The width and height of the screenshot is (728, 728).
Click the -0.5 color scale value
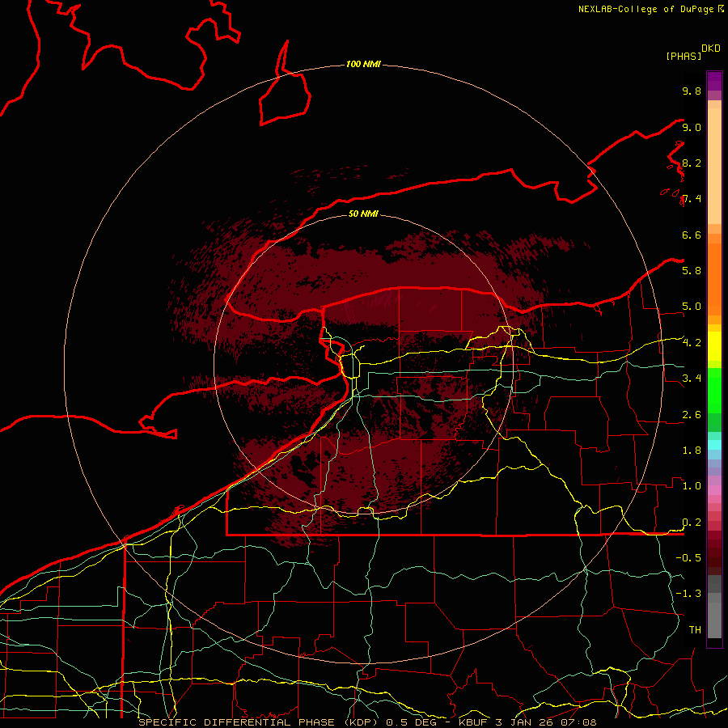[688, 558]
